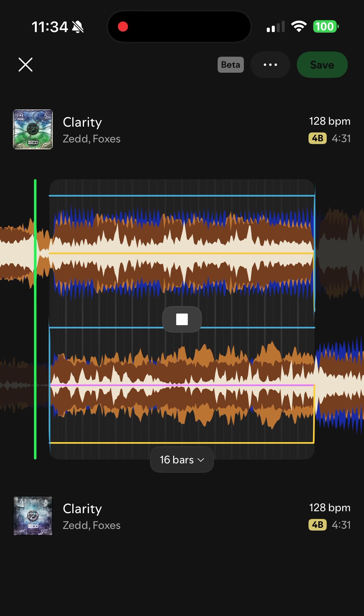Tap the bottom Clarity deluxe album artwork
364x616 pixels.
coord(33,516)
